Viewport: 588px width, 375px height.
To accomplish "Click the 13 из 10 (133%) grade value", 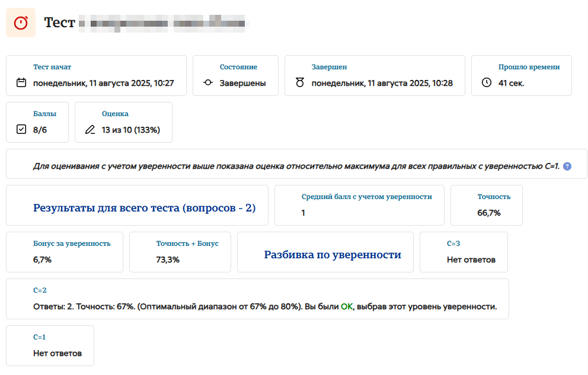I will pos(131,130).
